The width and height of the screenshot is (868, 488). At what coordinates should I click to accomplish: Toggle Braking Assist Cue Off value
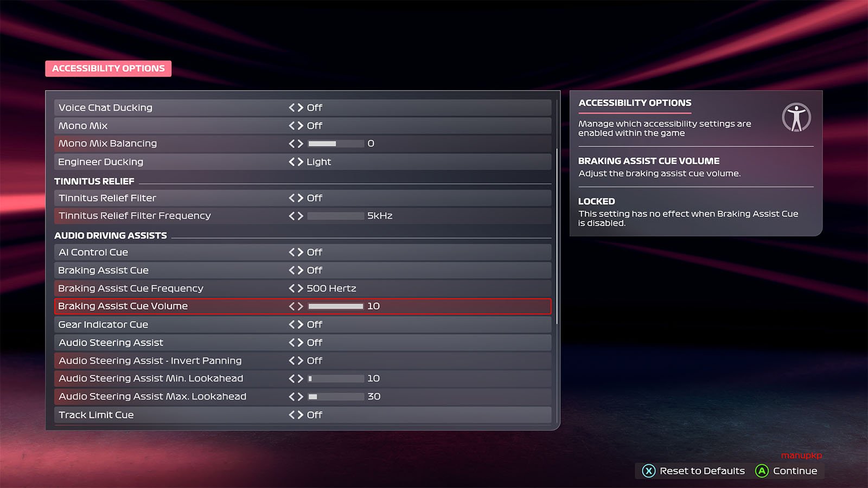pos(315,270)
